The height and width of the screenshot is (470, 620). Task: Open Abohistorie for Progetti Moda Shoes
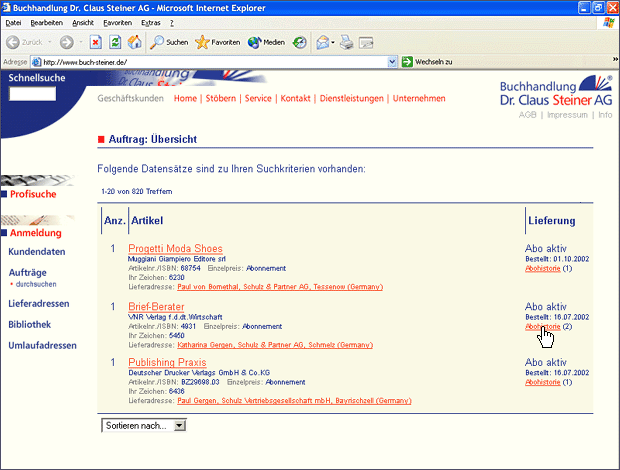click(x=542, y=268)
